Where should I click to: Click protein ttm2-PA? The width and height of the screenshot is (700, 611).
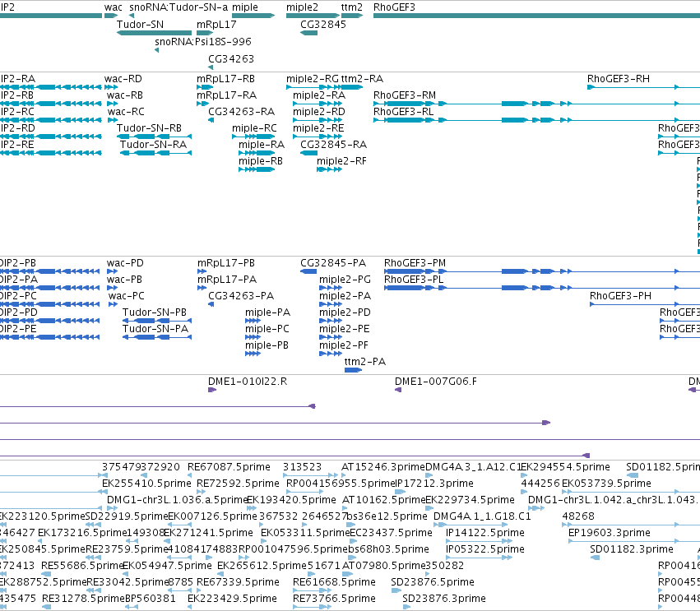pyautogui.click(x=365, y=363)
